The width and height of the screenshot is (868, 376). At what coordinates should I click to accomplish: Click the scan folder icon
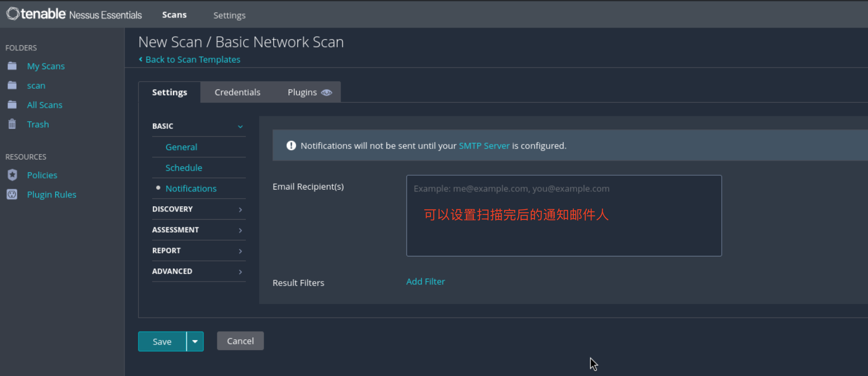tap(12, 85)
